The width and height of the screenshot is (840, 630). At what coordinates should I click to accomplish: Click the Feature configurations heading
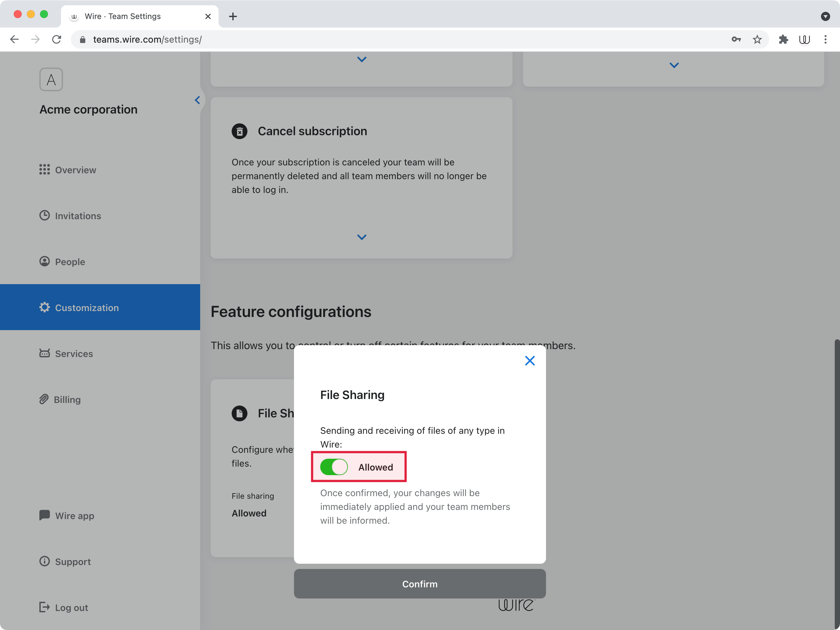click(x=291, y=312)
